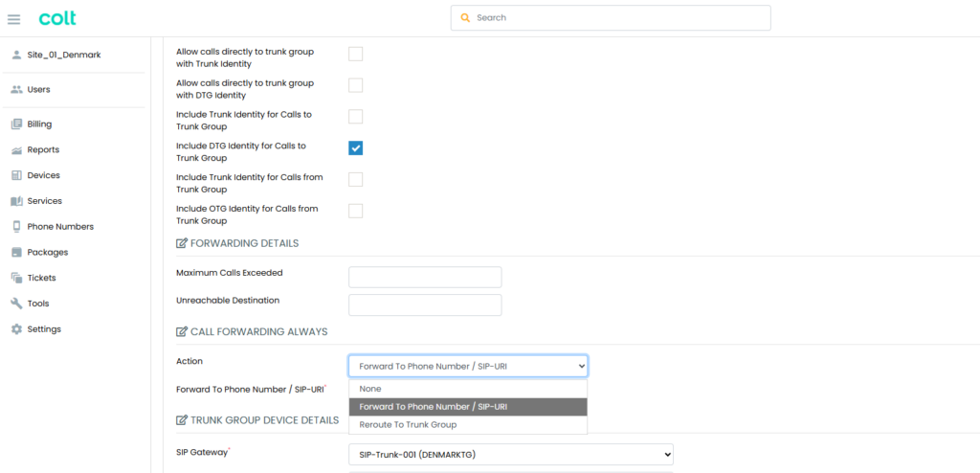Click the Maximum Calls Exceeded field

(x=425, y=277)
